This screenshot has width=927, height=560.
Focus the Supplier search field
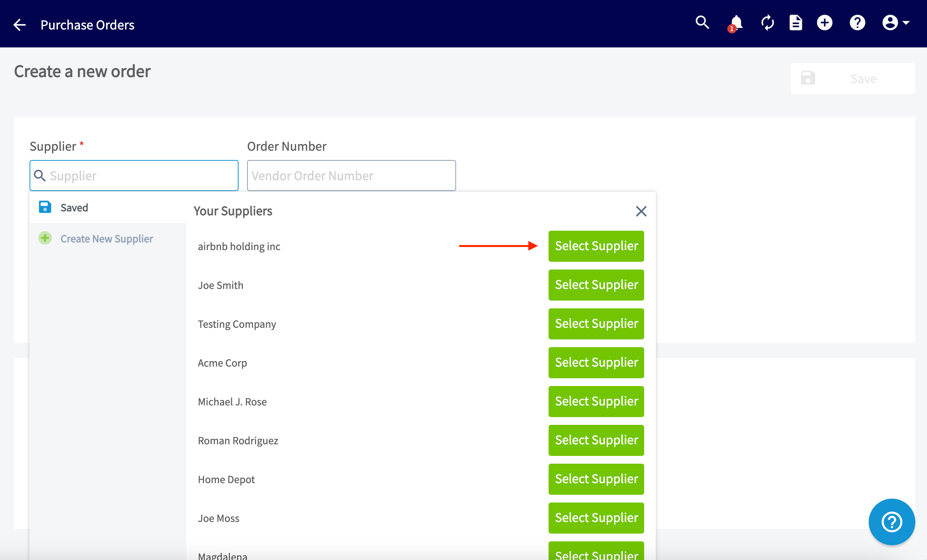[x=134, y=176]
